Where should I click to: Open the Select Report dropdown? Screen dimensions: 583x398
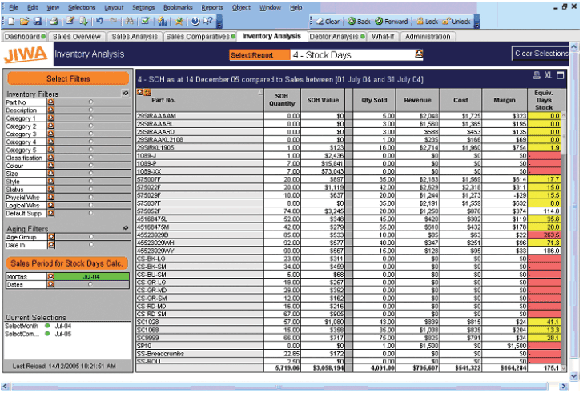coord(419,54)
